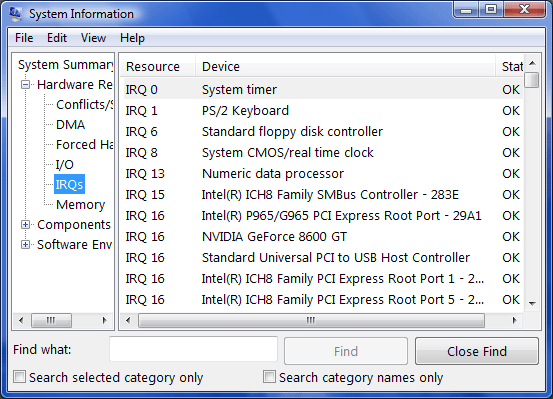Open the Edit menu

point(57,38)
